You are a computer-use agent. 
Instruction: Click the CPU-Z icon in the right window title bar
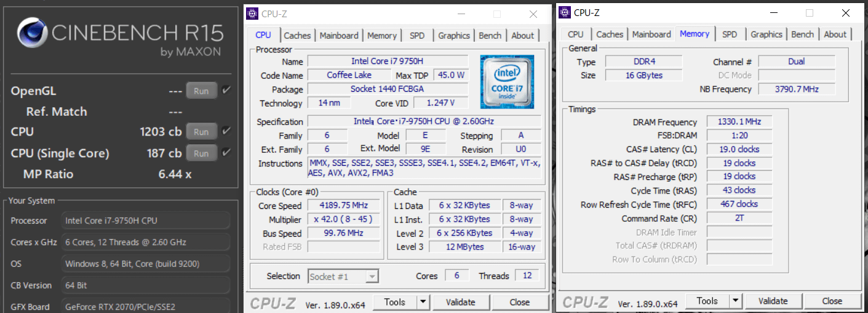(565, 12)
